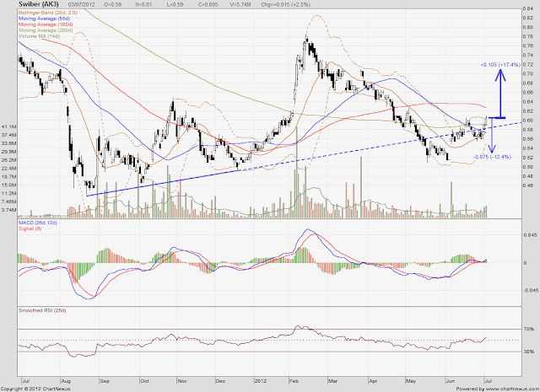
Task: Click the -0.075 (-12.4%) downside annotation text
Action: pos(492,157)
